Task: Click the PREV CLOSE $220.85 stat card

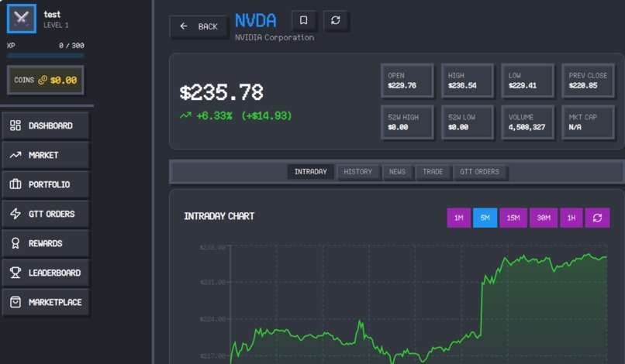Action: (589, 81)
